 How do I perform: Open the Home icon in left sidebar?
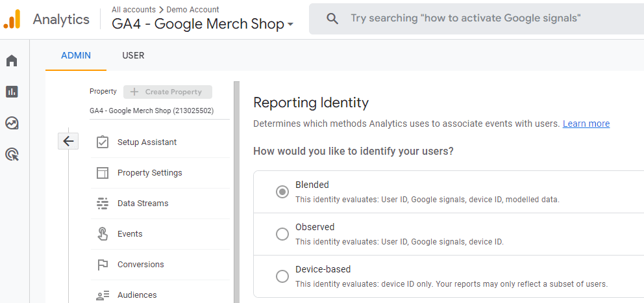(x=12, y=60)
